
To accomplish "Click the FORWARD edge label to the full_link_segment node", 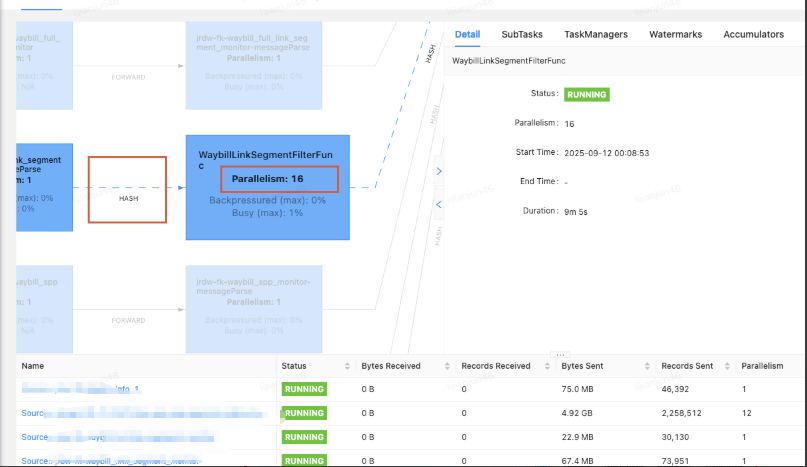I will pyautogui.click(x=128, y=77).
